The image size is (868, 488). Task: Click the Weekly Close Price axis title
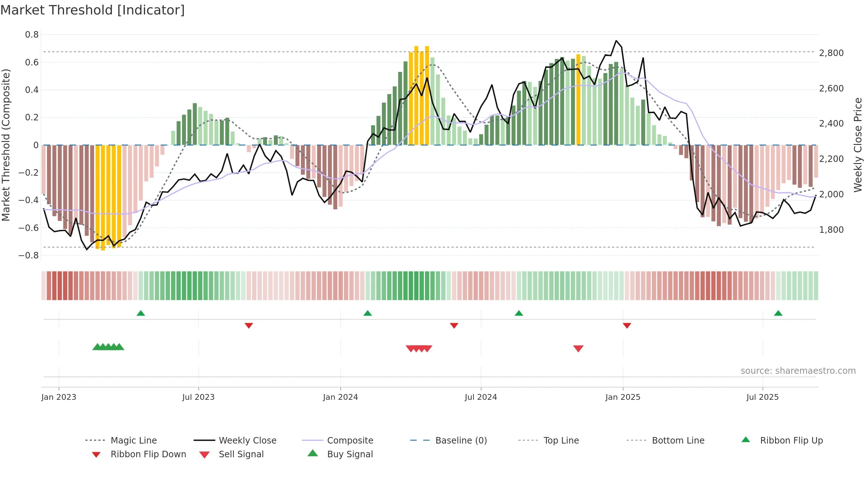[858, 145]
